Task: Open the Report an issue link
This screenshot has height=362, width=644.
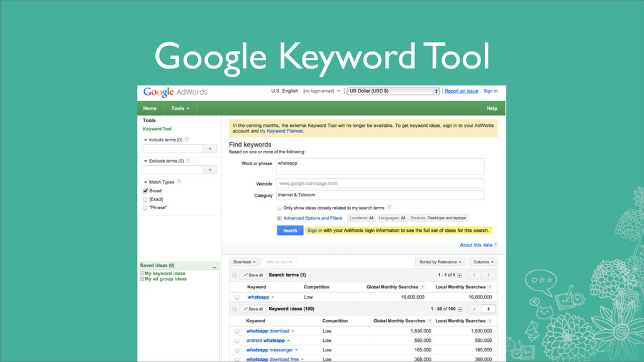Action: tap(461, 91)
